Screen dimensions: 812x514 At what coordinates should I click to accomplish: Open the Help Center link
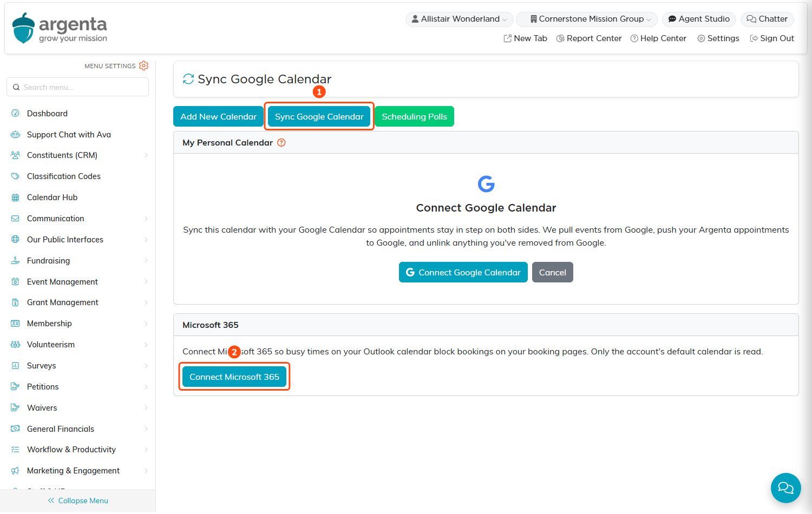pos(658,38)
